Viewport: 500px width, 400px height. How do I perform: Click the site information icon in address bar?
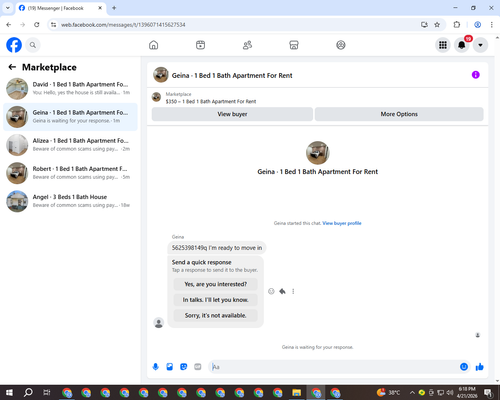[x=53, y=25]
